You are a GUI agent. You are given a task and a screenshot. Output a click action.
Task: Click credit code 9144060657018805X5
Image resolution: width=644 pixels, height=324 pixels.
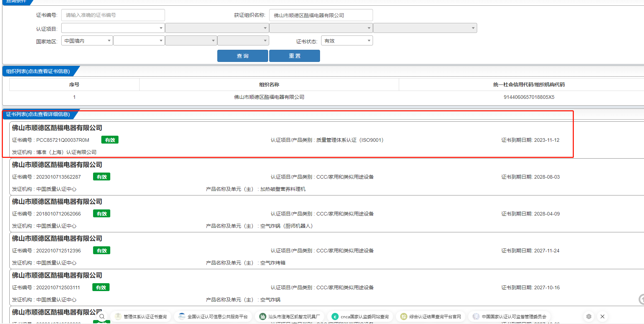(x=529, y=97)
